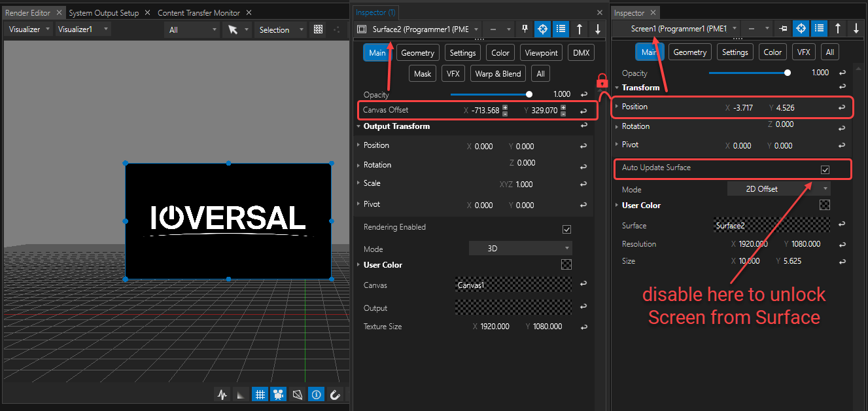
Task: Toggle the camera view icon in Render Editor
Action: point(279,395)
